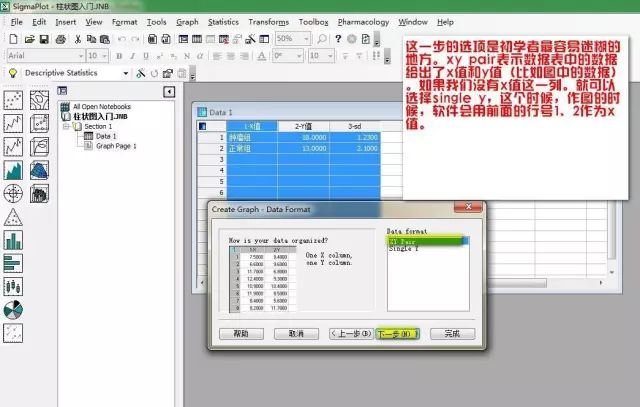Select the Pie Chart graph tool
Screen dimensions: 640x407
pyautogui.click(x=13, y=310)
